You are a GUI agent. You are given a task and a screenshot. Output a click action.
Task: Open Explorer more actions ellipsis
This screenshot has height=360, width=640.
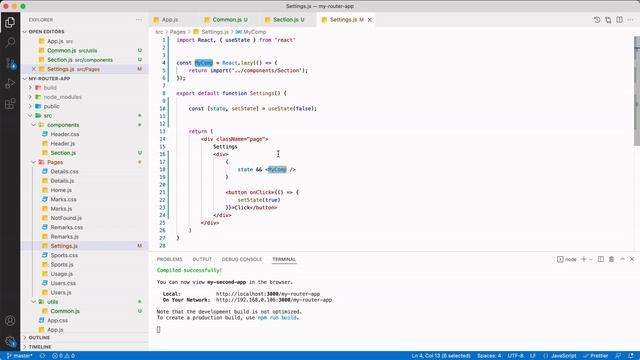pyautogui.click(x=139, y=20)
